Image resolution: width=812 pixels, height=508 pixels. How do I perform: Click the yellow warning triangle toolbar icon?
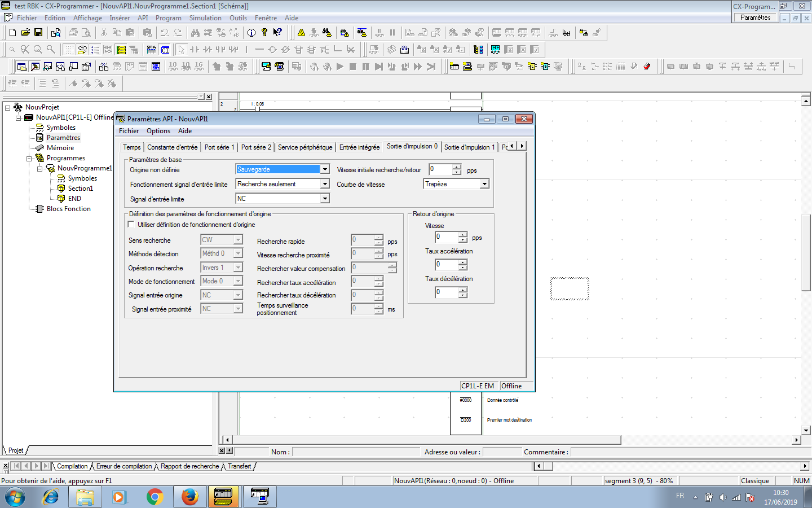(301, 33)
